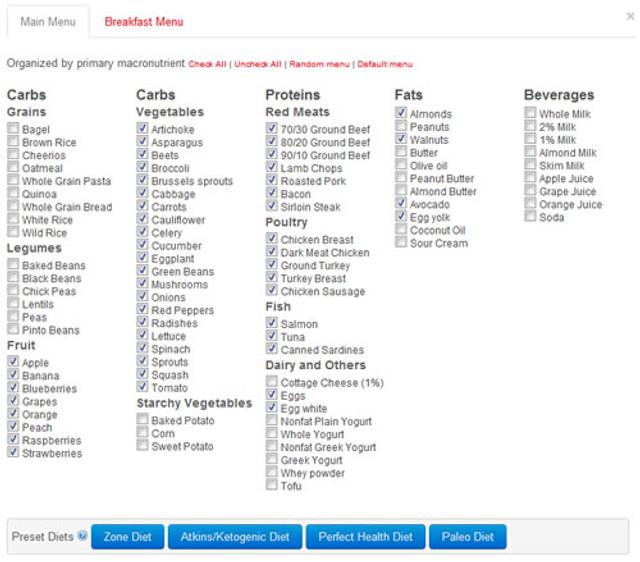Image resolution: width=640 pixels, height=562 pixels.
Task: Click the Random menu link
Action: (320, 64)
